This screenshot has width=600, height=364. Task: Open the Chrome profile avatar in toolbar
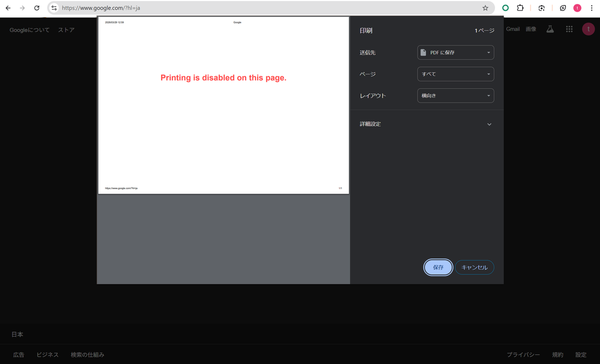click(x=577, y=8)
